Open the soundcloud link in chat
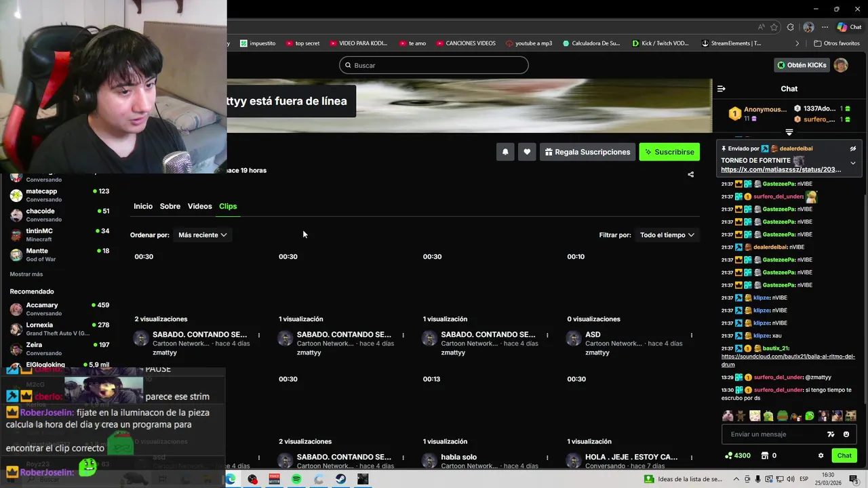868x488 pixels. 788,360
